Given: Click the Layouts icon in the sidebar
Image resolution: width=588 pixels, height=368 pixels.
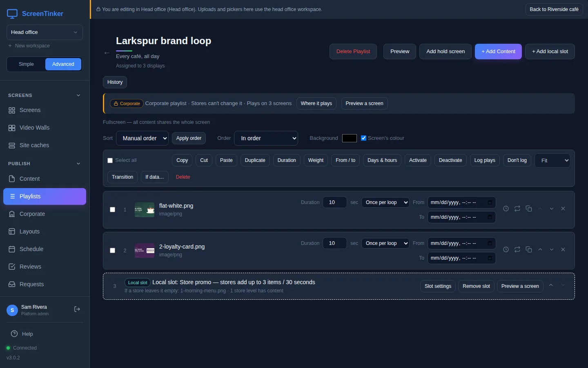Looking at the screenshot, I should point(12,231).
